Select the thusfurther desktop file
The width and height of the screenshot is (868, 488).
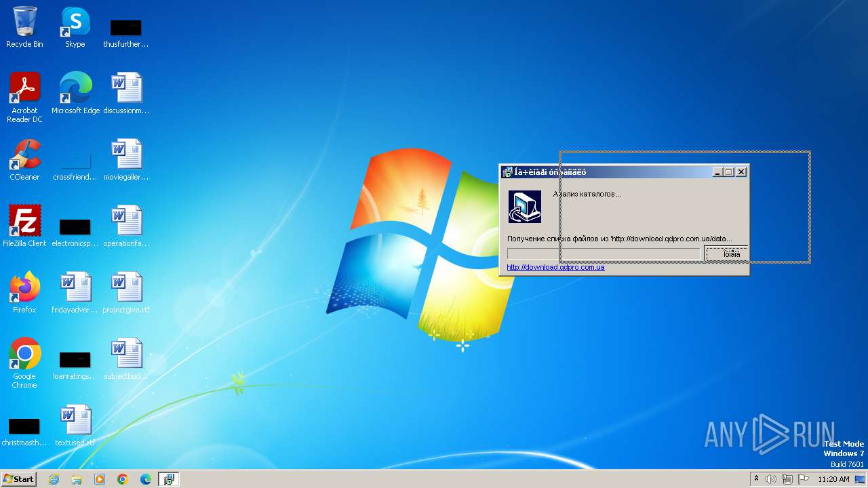tap(125, 33)
